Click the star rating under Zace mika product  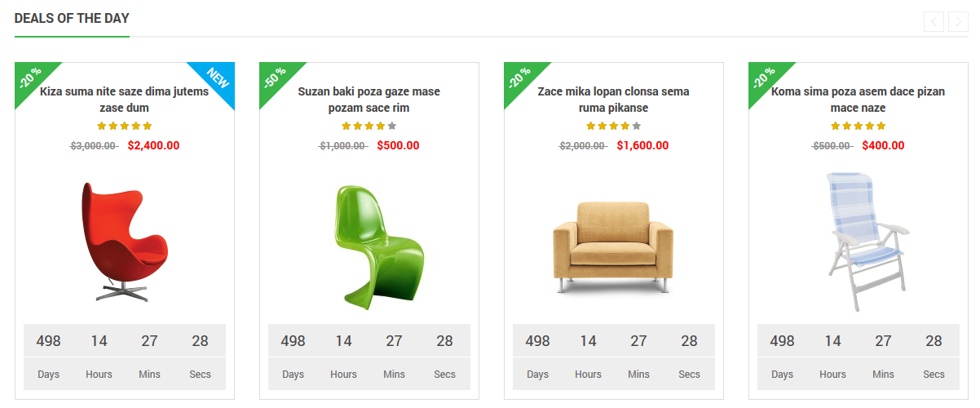614,126
